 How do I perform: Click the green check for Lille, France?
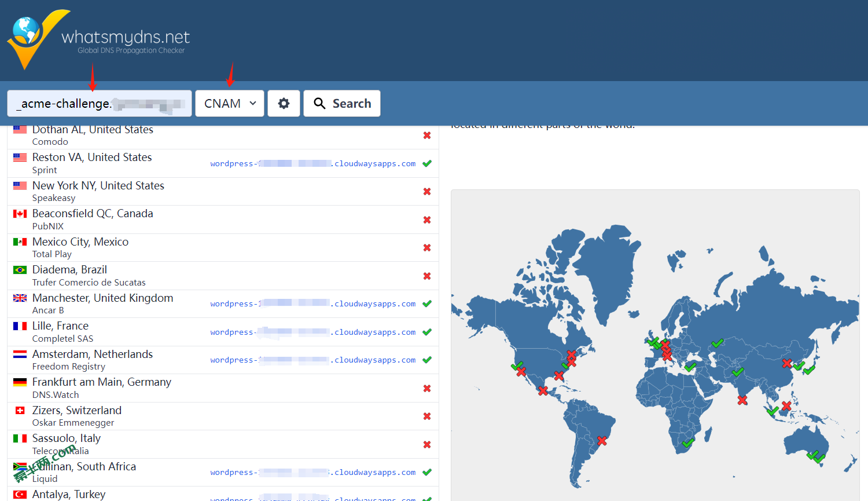pos(427,332)
